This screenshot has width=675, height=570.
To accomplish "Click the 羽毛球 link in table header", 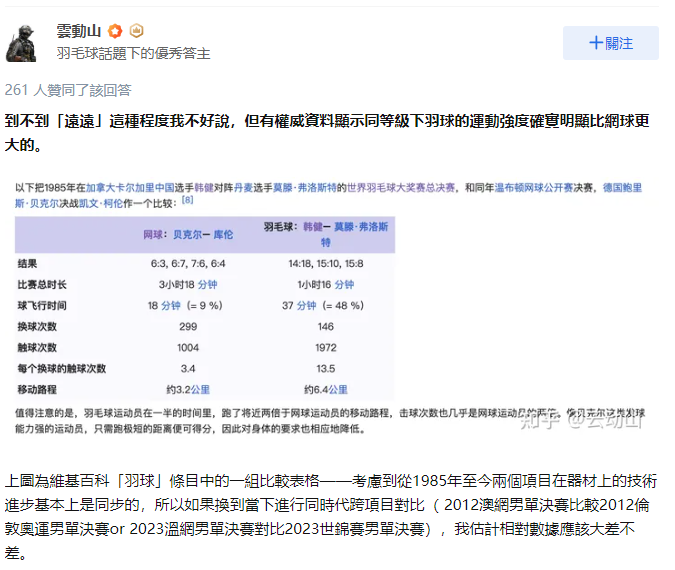I will (x=279, y=227).
